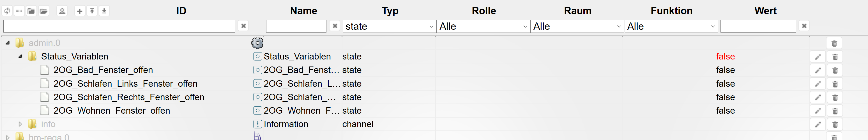This screenshot has width=868, height=140.
Task: Delete the 2OG_Wohnen_Fenster_offen object with the trash icon
Action: 835,111
